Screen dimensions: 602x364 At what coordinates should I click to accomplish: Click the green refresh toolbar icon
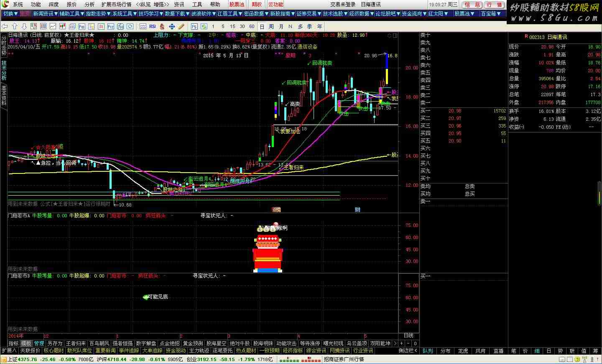(204, 26)
